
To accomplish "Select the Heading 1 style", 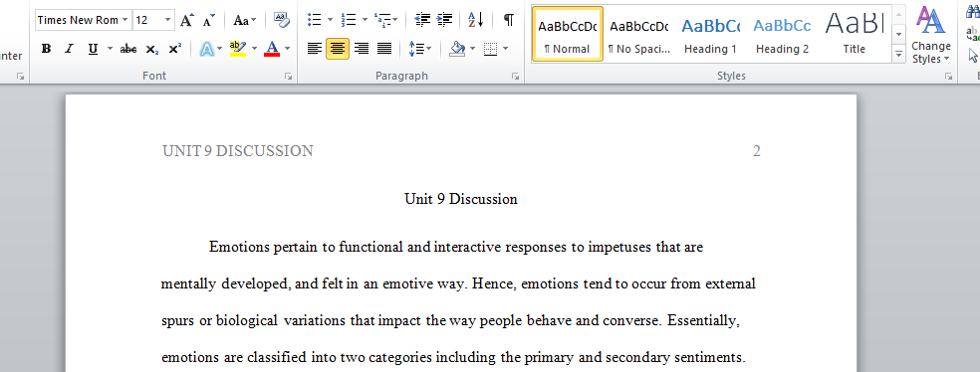I will click(x=711, y=35).
